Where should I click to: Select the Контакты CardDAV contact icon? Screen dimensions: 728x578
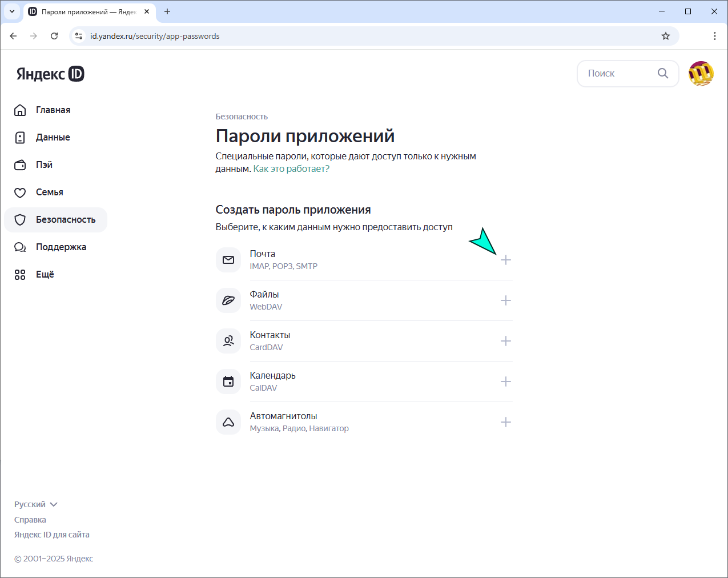click(228, 340)
